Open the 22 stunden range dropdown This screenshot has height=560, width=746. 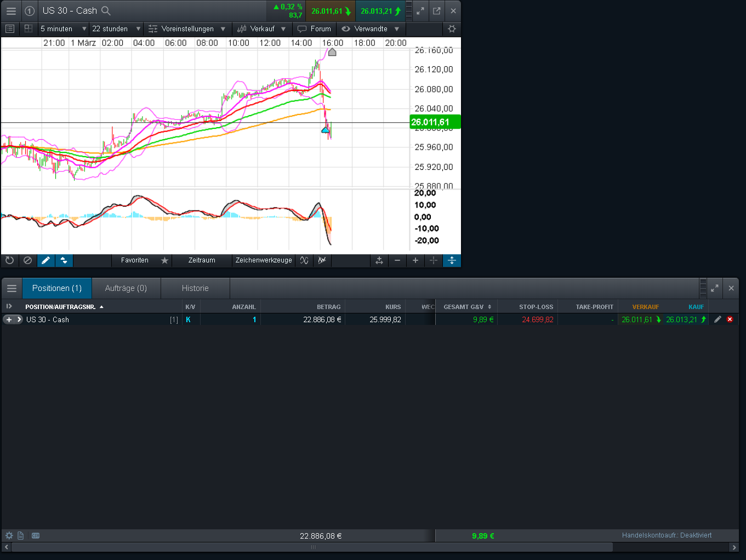click(116, 29)
